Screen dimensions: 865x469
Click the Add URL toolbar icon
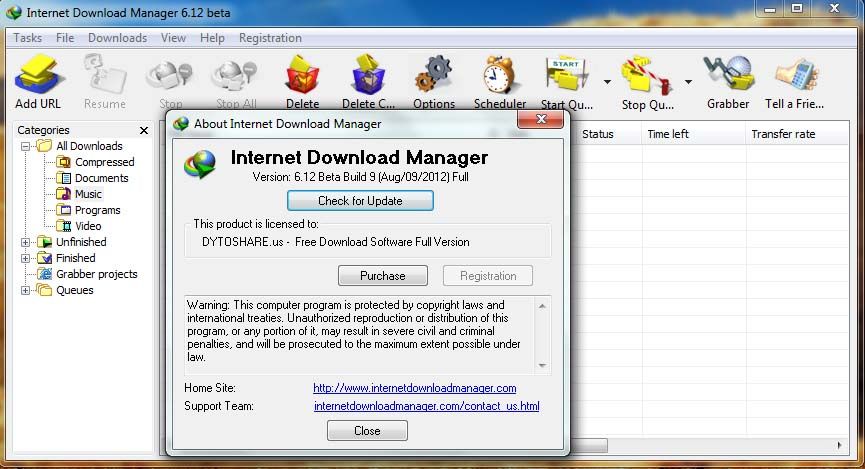tap(38, 74)
